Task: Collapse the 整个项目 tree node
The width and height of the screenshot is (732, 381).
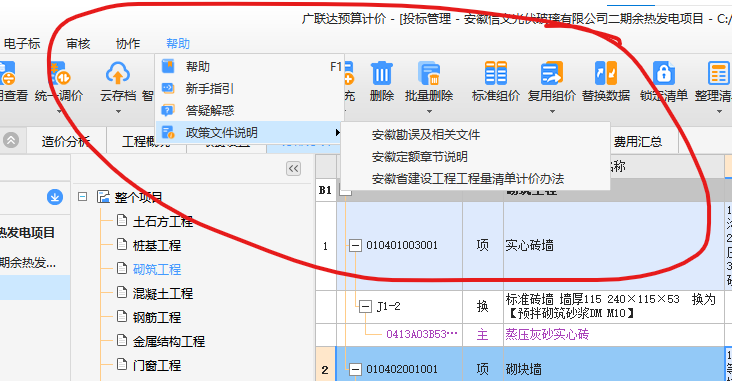Action: (83, 197)
